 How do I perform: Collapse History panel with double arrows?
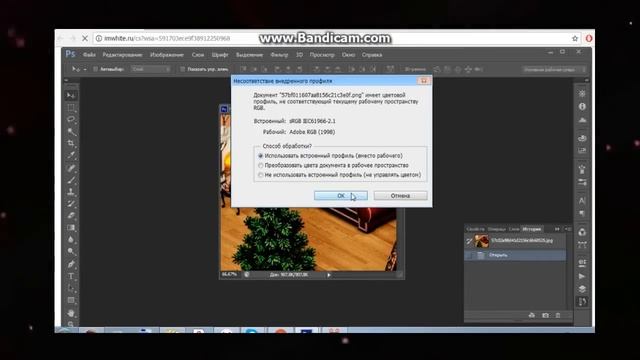(x=557, y=229)
